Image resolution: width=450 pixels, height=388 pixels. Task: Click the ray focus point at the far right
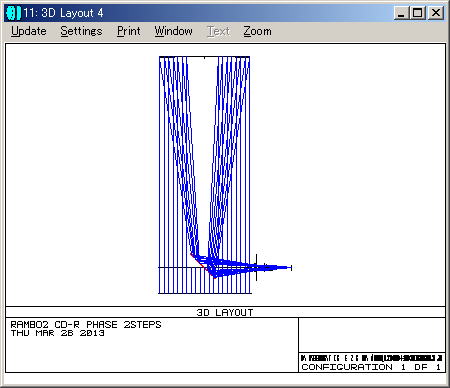click(x=291, y=268)
